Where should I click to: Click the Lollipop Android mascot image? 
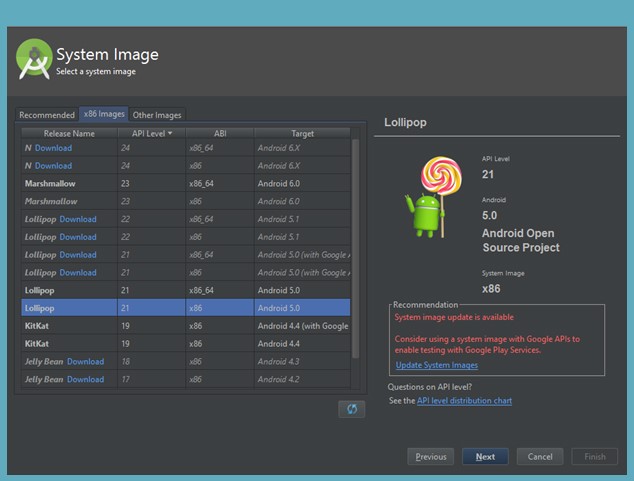coord(434,197)
